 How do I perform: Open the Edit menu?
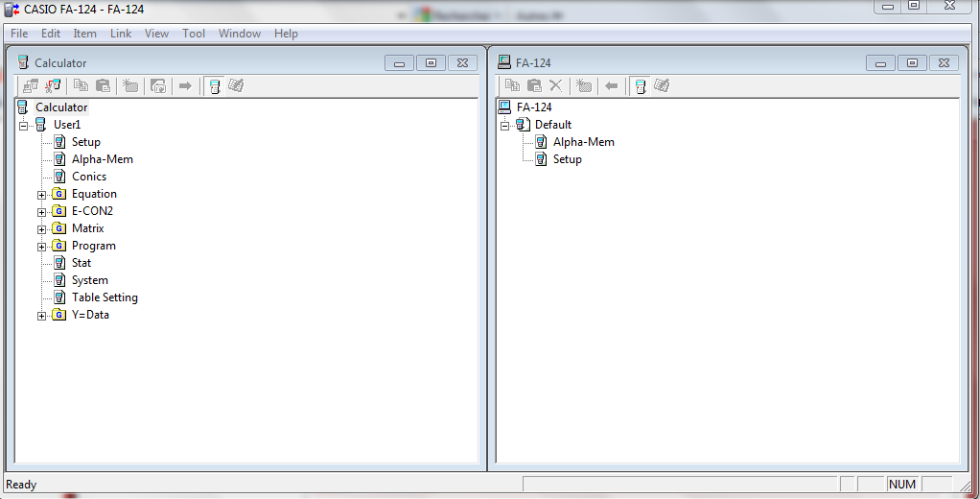coord(51,34)
